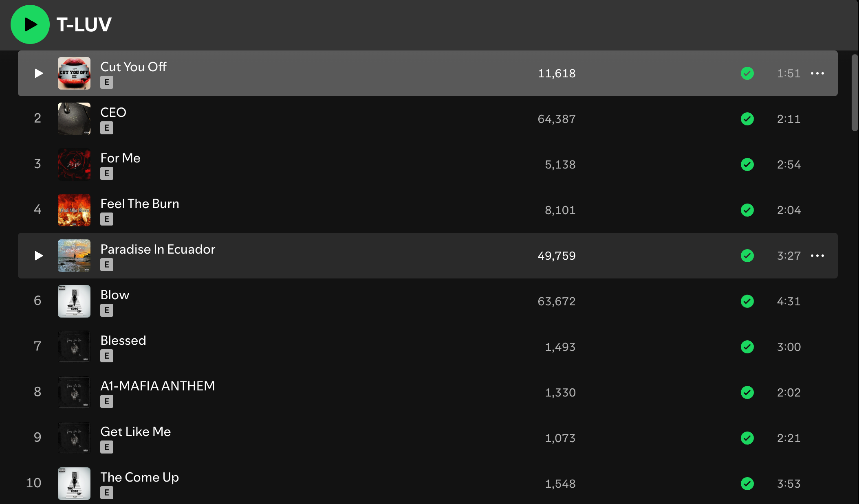The height and width of the screenshot is (504, 859).
Task: Select track row number 8
Action: pos(428,392)
